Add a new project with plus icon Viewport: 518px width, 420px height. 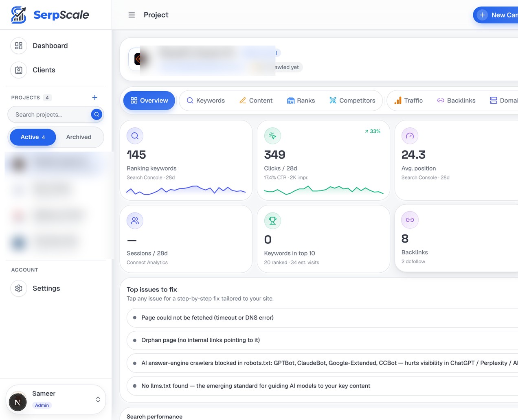(94, 98)
